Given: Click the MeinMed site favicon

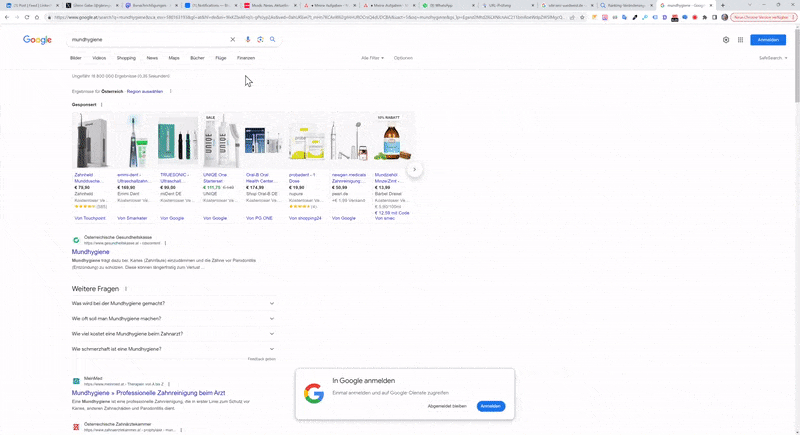Looking at the screenshot, I should tap(76, 381).
